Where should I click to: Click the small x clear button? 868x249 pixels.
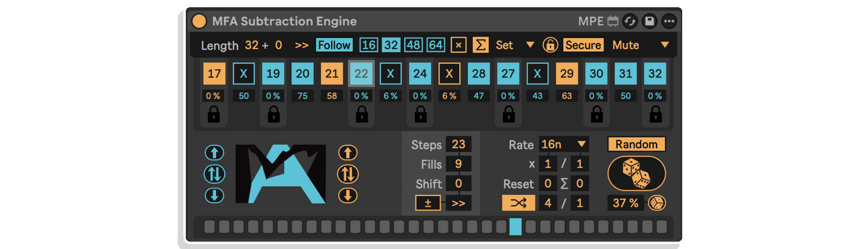[x=458, y=45]
